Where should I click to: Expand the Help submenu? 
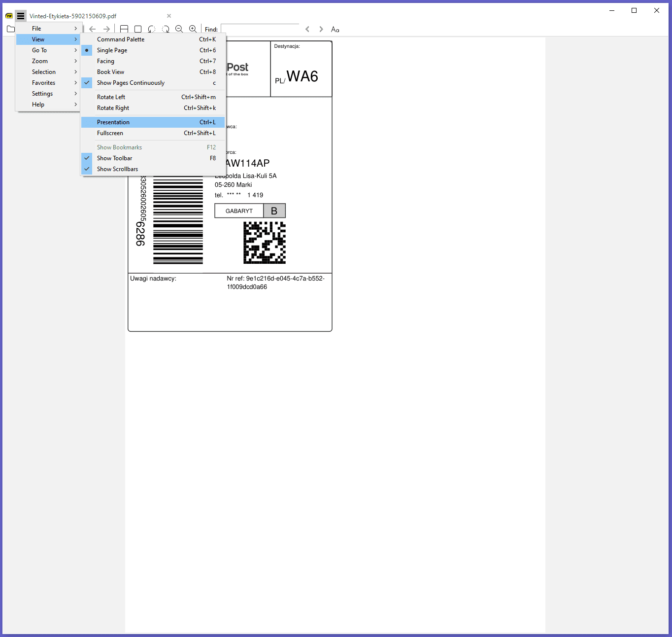tap(48, 105)
